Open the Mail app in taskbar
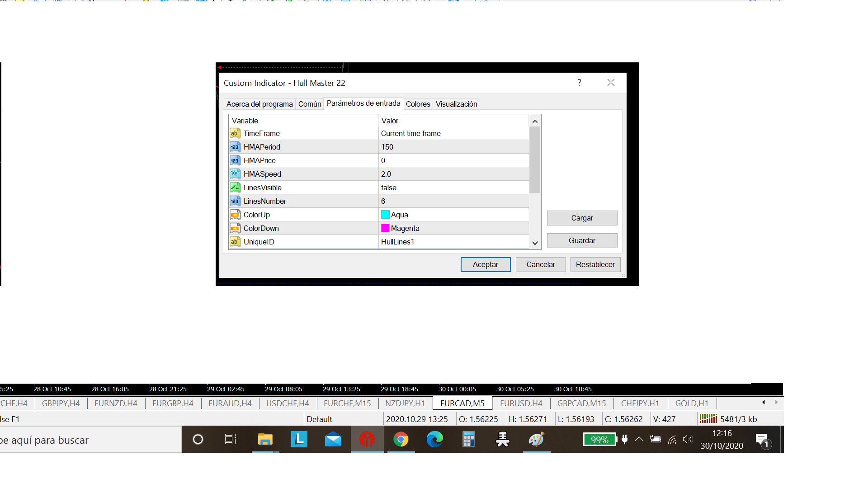 [x=333, y=439]
